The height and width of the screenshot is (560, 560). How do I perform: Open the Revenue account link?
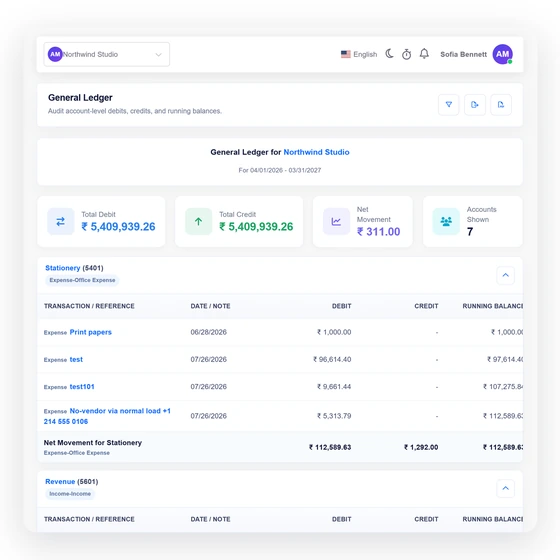tap(60, 481)
